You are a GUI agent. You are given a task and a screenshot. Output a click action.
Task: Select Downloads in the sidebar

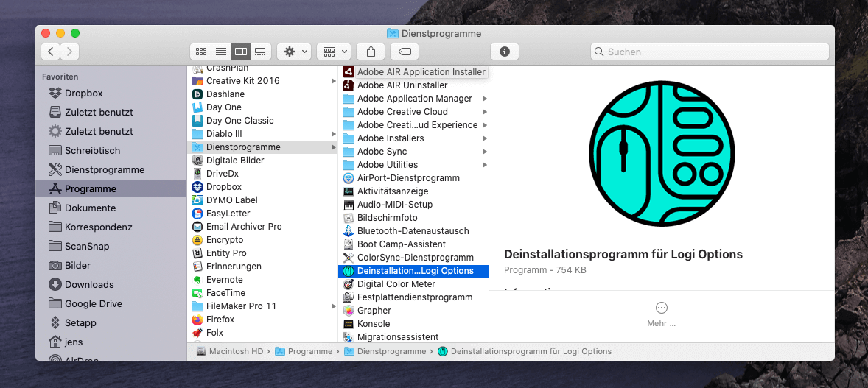(89, 285)
